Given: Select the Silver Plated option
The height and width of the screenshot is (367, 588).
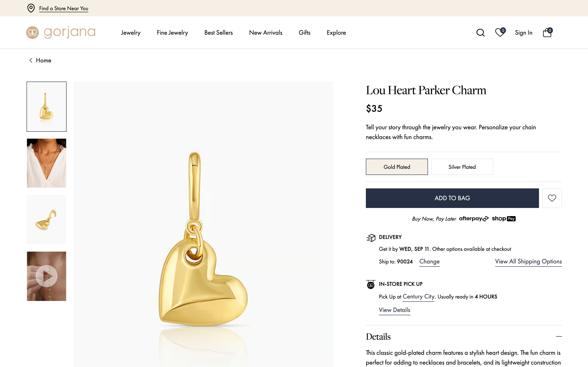Looking at the screenshot, I should 462,167.
